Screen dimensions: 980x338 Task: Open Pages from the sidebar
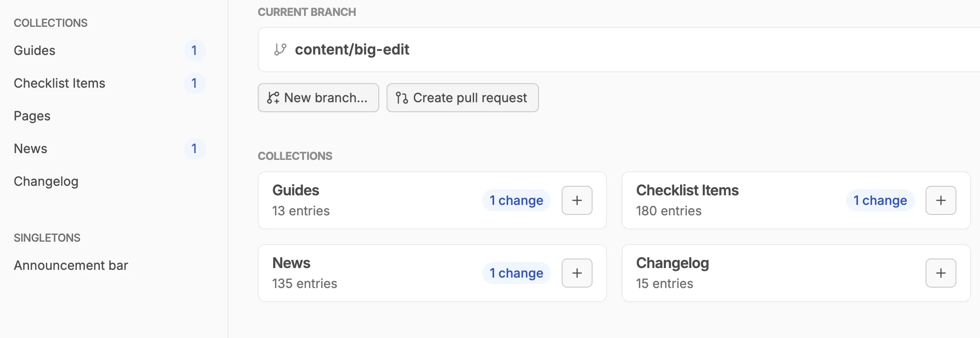[32, 116]
